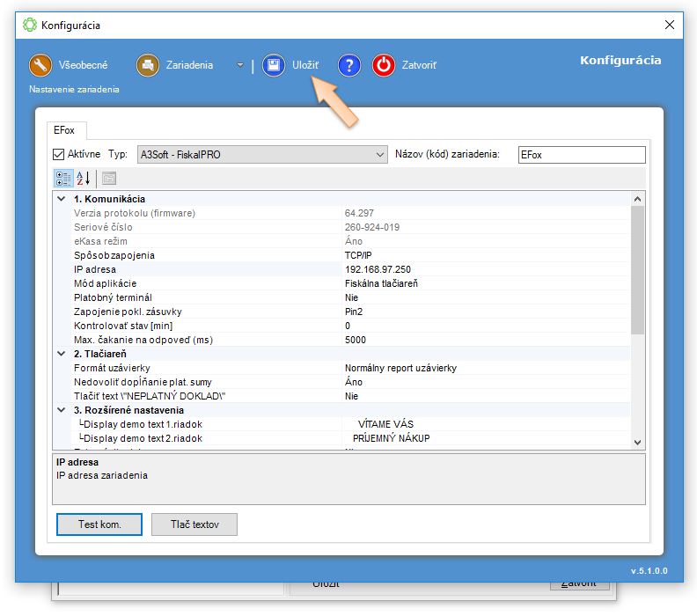Collapse the 2. Tlačiareň section
697x616 pixels.
click(61, 354)
